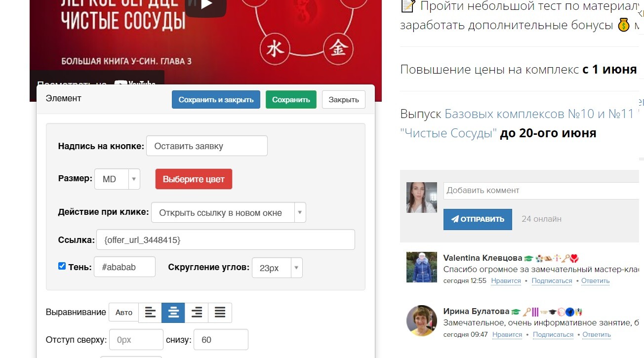Viewport: 644px width, 358px height.
Task: Open the Выберите цвет color picker
Action: coord(194,179)
